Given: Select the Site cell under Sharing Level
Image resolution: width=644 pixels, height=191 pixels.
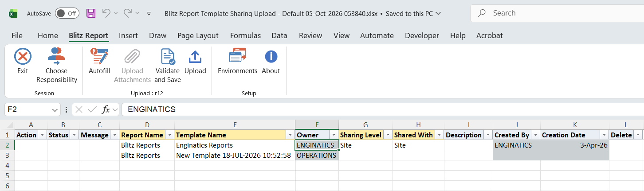Looking at the screenshot, I should (x=366, y=145).
